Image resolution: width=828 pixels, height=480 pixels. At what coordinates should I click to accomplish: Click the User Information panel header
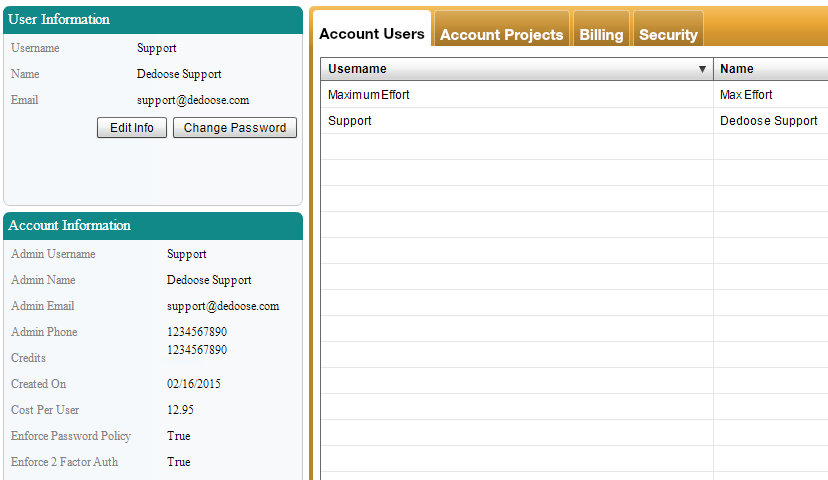tap(153, 20)
